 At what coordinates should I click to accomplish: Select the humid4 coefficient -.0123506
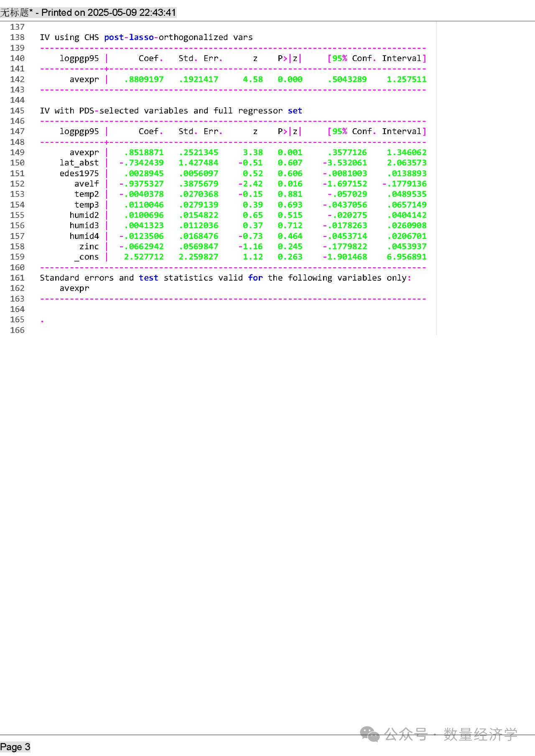[x=142, y=236]
